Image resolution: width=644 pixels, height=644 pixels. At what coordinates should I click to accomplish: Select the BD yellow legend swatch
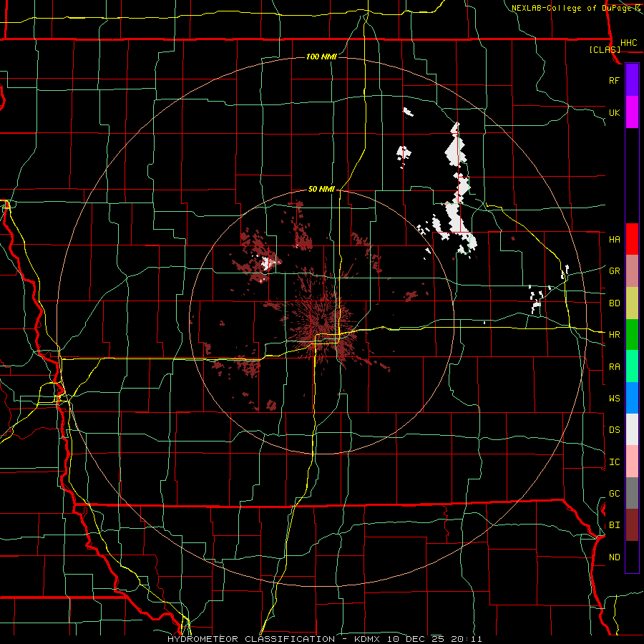(x=632, y=303)
